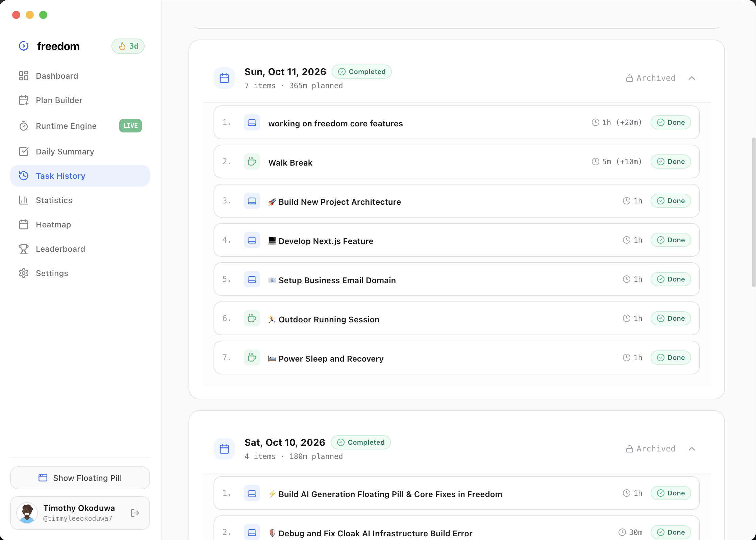Open the 3d streak flame badge
This screenshot has height=540, width=756.
pos(128,46)
